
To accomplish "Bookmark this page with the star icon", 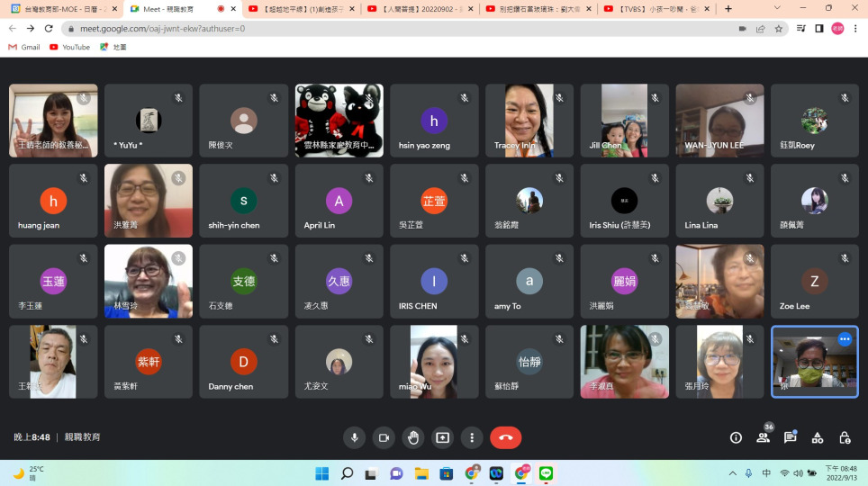I will [x=778, y=29].
